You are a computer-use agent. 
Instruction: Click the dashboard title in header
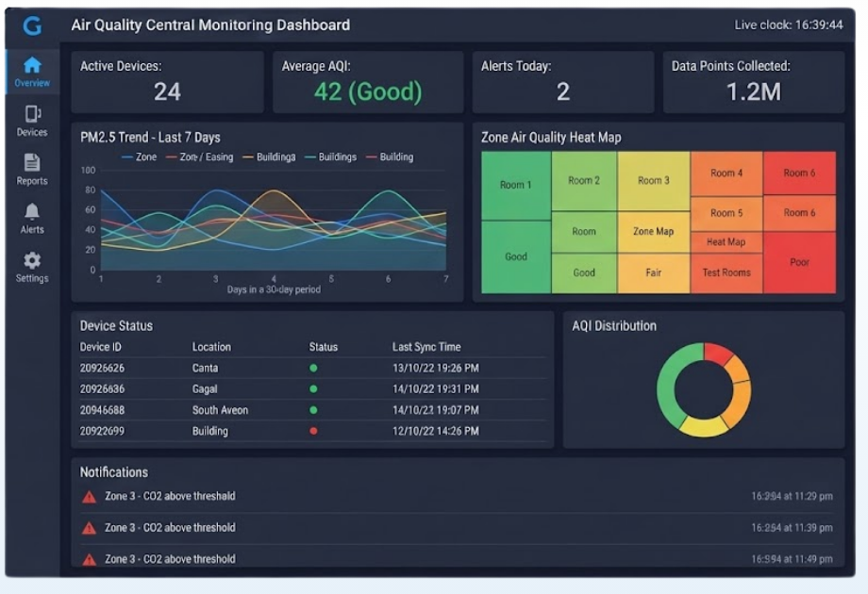(210, 25)
